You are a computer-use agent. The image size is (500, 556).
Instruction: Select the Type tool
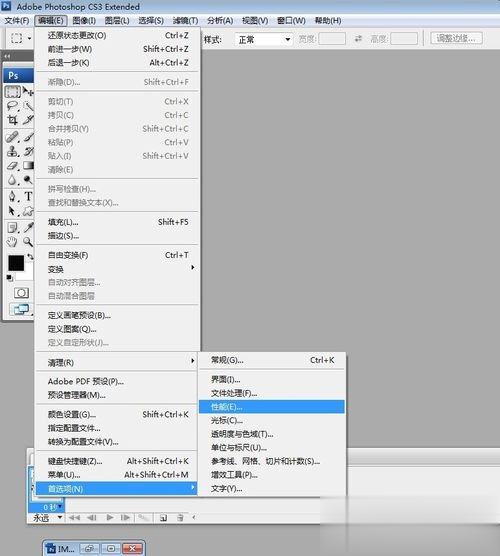point(28,196)
